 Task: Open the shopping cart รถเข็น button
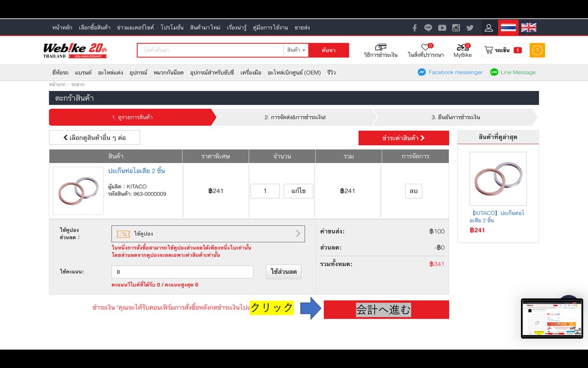(x=503, y=50)
